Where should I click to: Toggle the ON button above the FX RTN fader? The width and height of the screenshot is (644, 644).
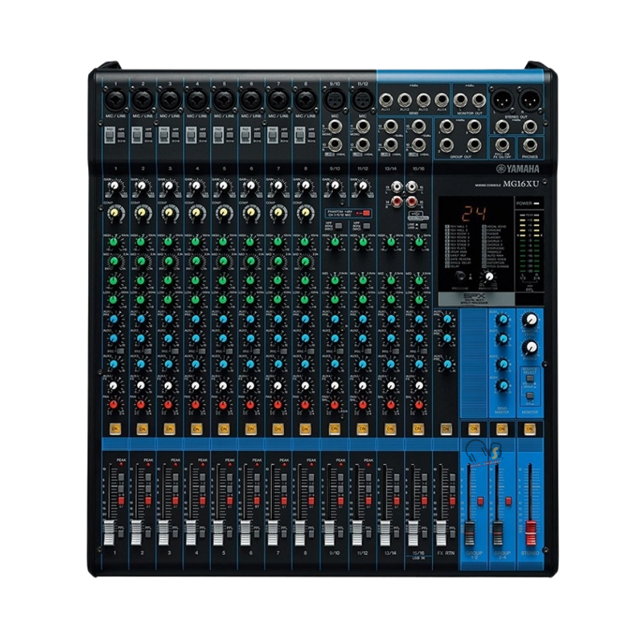445,429
